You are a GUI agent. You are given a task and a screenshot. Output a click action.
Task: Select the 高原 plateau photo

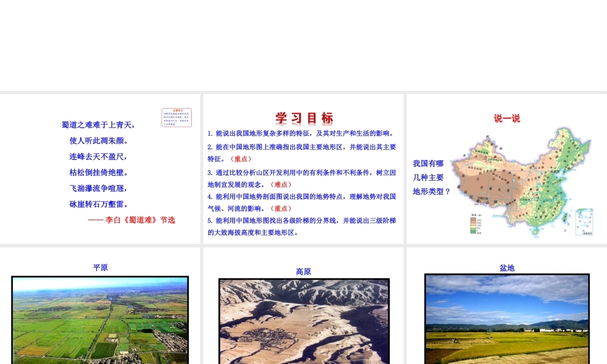coord(303,322)
